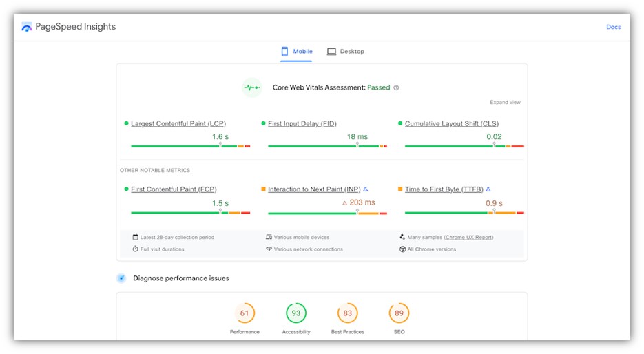Click Diagnose performance issues heading
644x354 pixels.
point(180,278)
